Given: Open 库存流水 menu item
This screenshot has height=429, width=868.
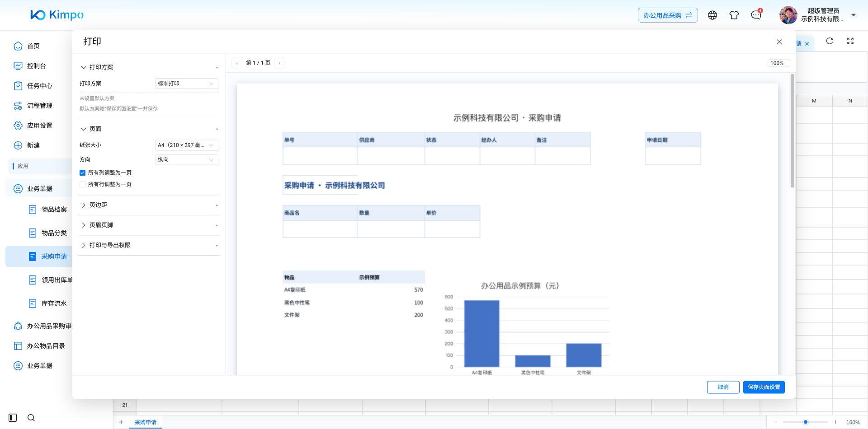Looking at the screenshot, I should 49,303.
